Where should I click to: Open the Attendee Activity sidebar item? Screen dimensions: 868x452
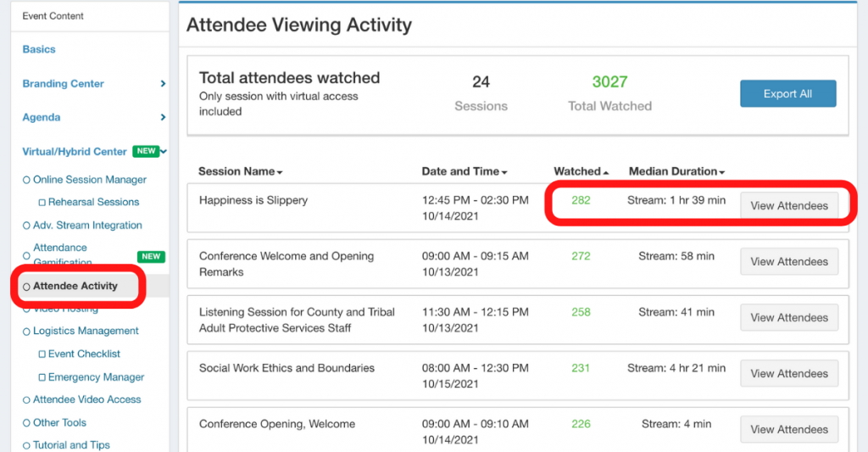pos(75,287)
